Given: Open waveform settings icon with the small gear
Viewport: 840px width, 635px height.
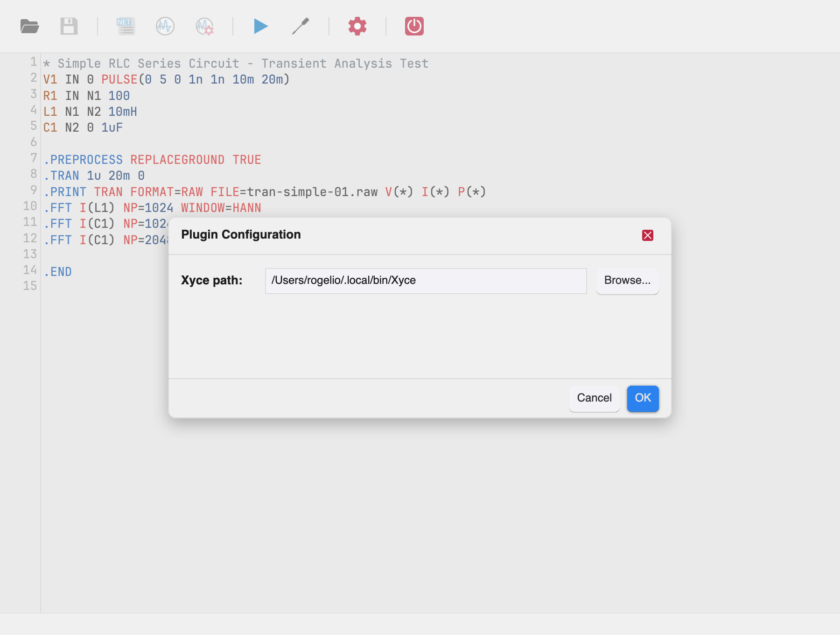Looking at the screenshot, I should pyautogui.click(x=204, y=26).
